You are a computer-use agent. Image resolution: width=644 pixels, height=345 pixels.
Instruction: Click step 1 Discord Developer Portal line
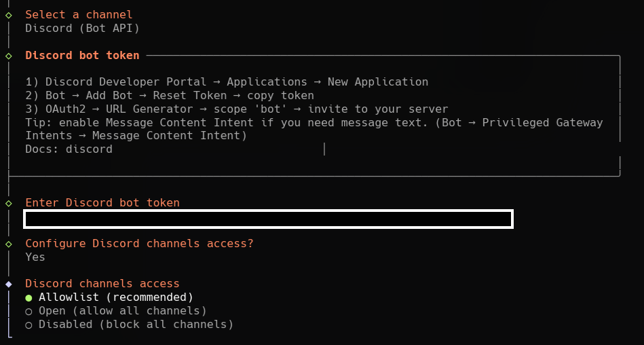click(227, 81)
